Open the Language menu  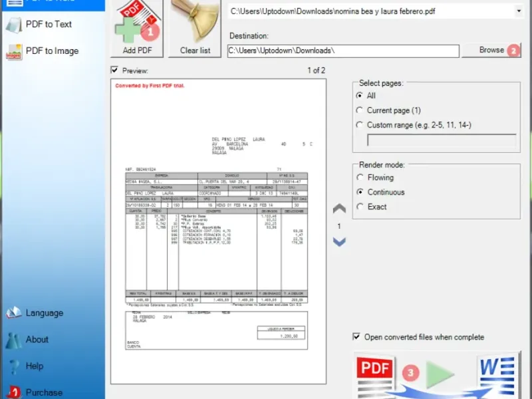tap(45, 313)
